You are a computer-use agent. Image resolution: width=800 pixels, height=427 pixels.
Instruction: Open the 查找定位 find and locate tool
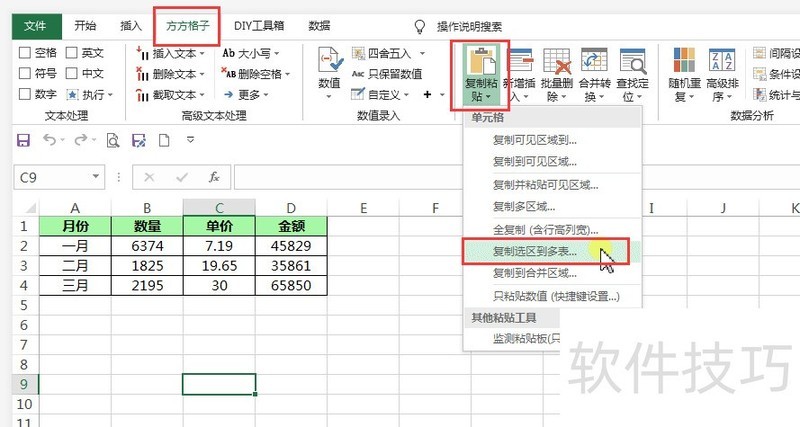[632, 74]
